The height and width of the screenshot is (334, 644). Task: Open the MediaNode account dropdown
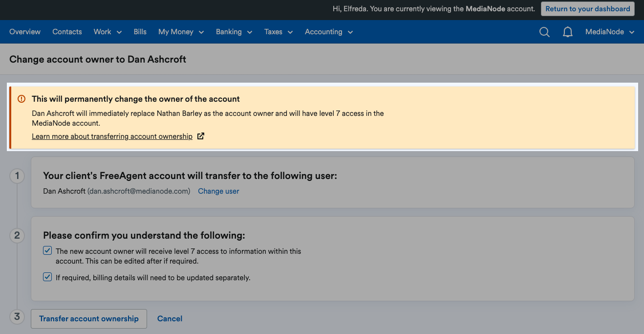click(x=610, y=32)
